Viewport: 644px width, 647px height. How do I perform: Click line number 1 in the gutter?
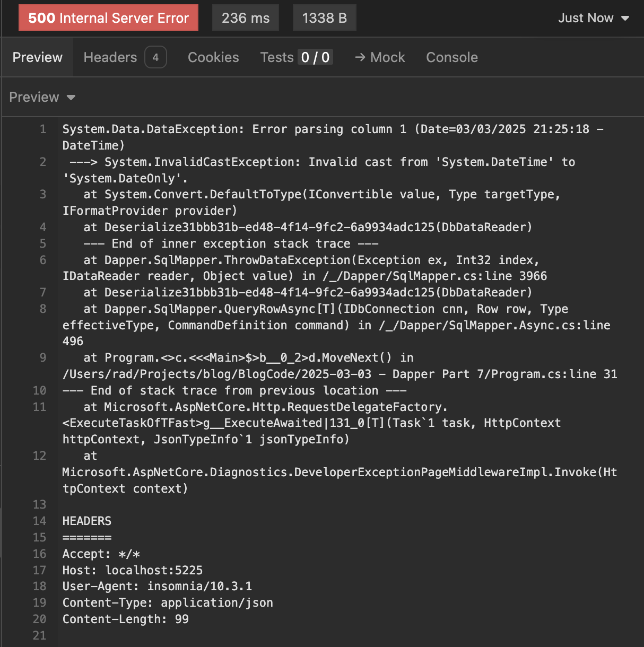point(43,129)
